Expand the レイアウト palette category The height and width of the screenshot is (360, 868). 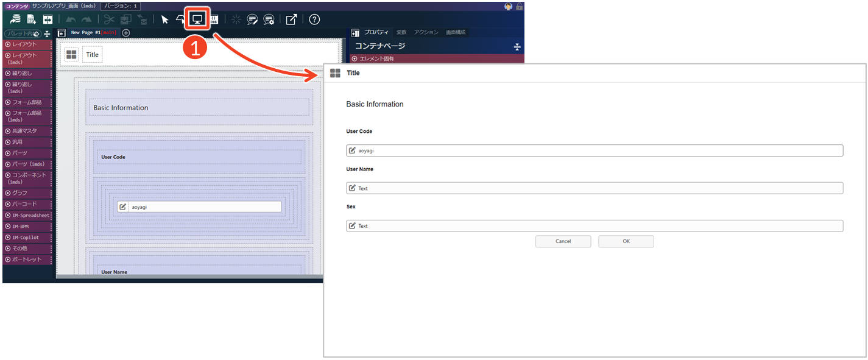(24, 44)
